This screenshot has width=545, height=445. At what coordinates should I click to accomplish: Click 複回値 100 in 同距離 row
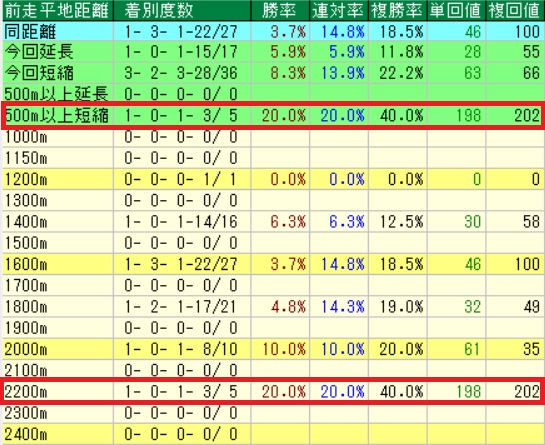click(x=527, y=32)
